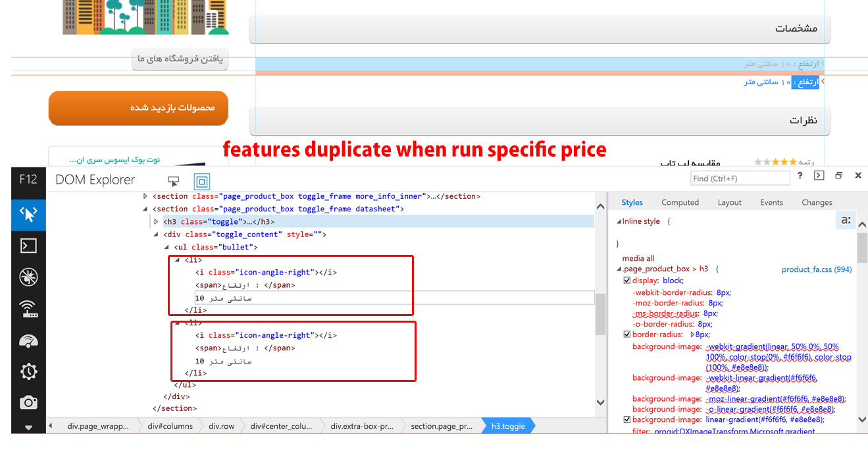Collapse the first li node
Screen dimensions: 868x455
coord(177,260)
